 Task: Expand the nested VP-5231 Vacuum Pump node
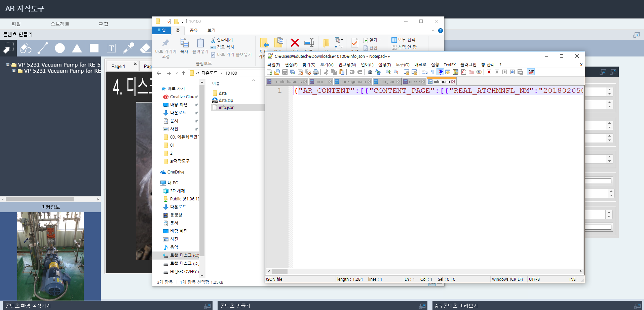click(14, 71)
